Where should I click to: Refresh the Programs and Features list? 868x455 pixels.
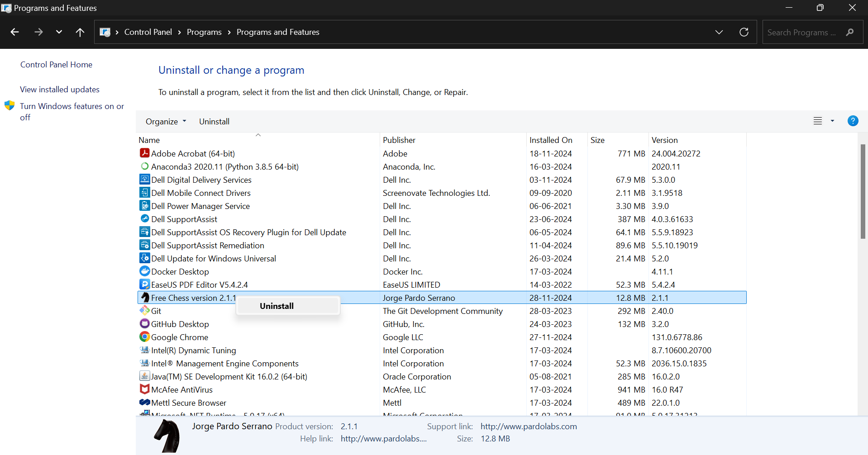[x=744, y=32]
